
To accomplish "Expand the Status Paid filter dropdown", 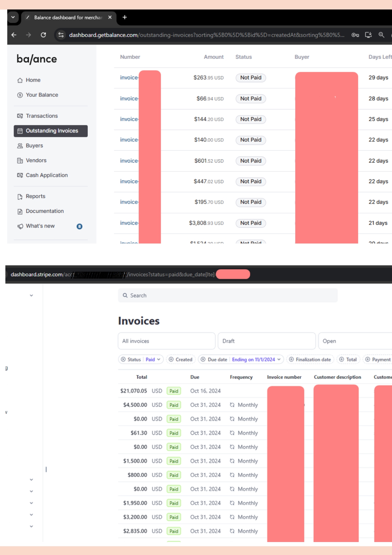I will [154, 360].
